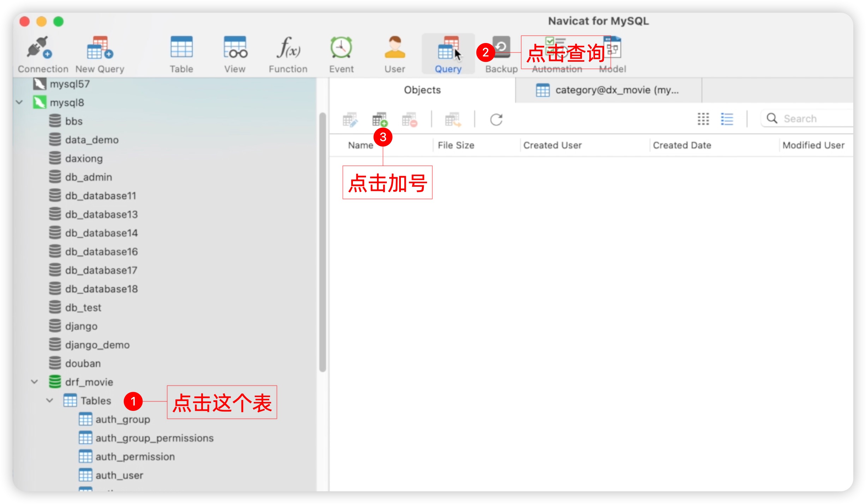Select the mysql8 connection
Screen dimensions: 866x504
pyautogui.click(x=59, y=102)
